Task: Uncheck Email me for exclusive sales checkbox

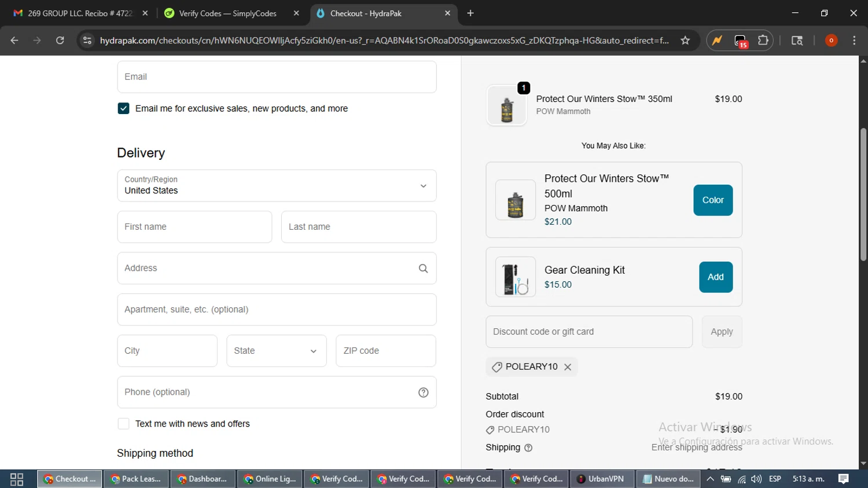Action: (x=123, y=108)
